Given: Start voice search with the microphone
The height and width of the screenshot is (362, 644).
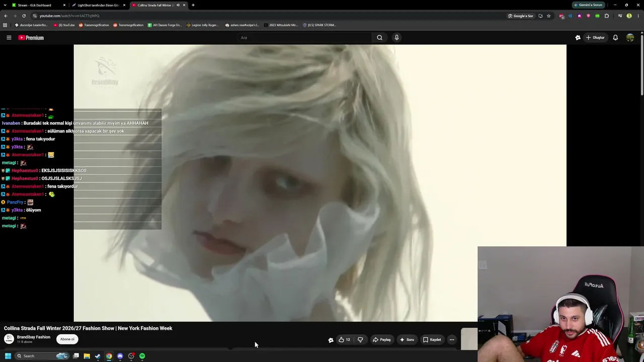Looking at the screenshot, I should 396,38.
